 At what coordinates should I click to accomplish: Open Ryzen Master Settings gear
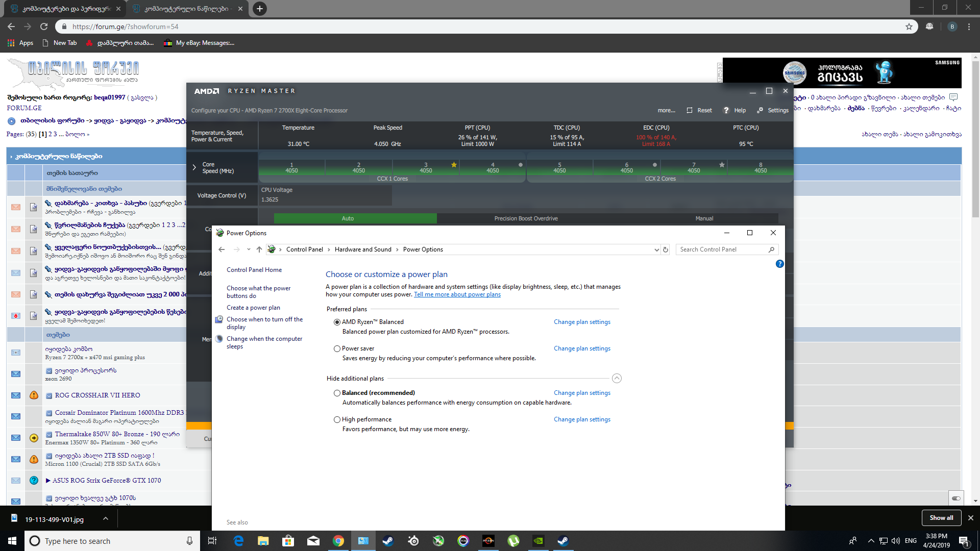760,110
